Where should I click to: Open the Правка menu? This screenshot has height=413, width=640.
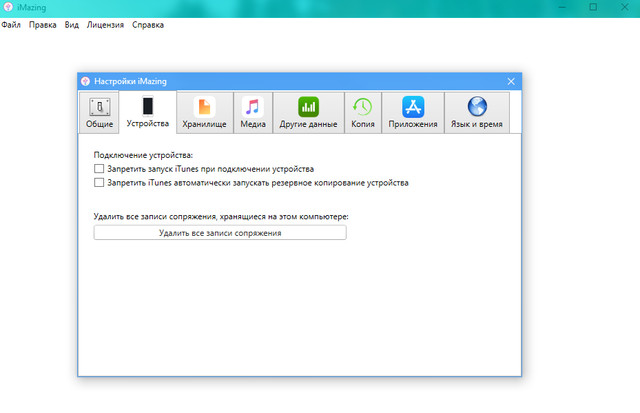[x=42, y=24]
